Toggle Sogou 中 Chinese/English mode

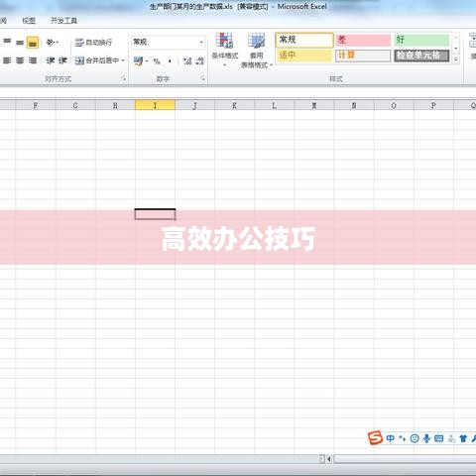pos(391,438)
